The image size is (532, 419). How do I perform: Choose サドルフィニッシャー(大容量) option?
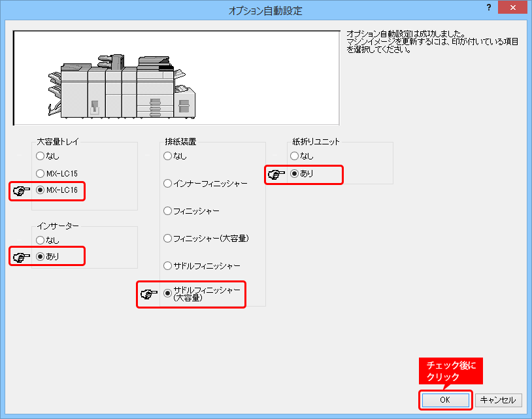[x=168, y=293]
